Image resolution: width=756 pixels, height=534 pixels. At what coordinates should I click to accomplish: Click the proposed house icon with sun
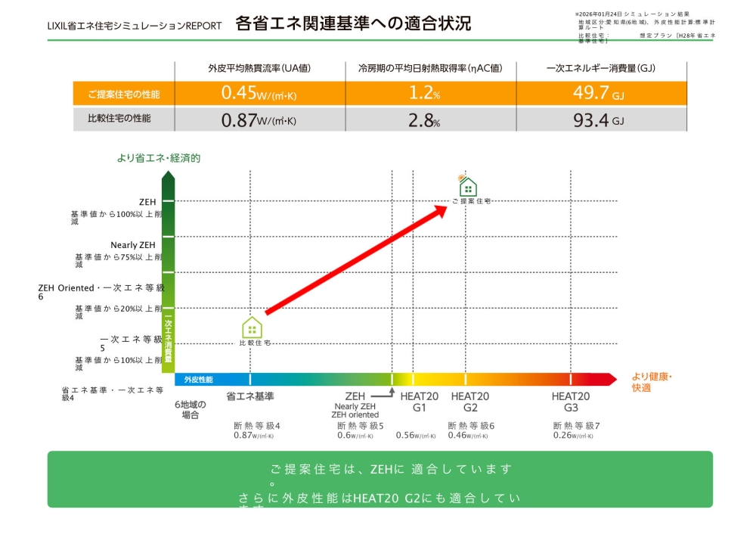click(468, 186)
